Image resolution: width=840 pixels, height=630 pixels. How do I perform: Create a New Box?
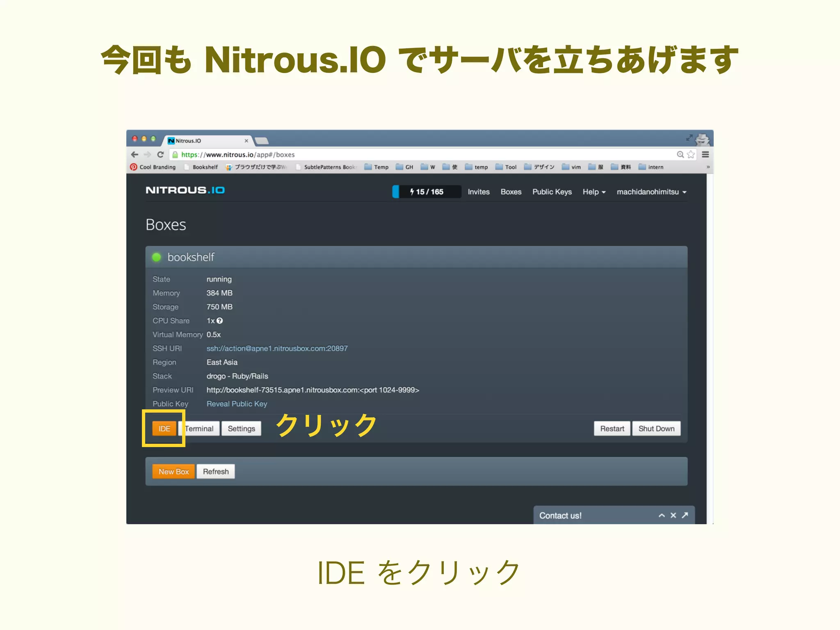coord(173,472)
